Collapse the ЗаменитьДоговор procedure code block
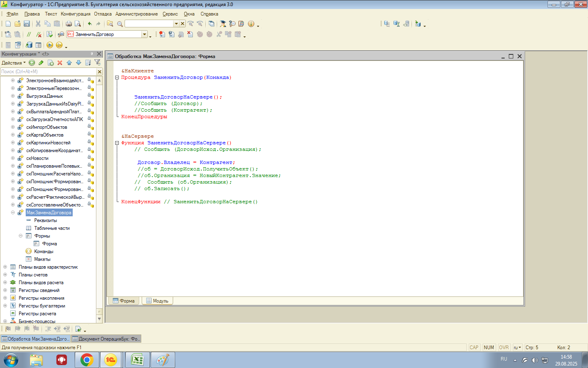The height and width of the screenshot is (368, 588). (x=117, y=77)
